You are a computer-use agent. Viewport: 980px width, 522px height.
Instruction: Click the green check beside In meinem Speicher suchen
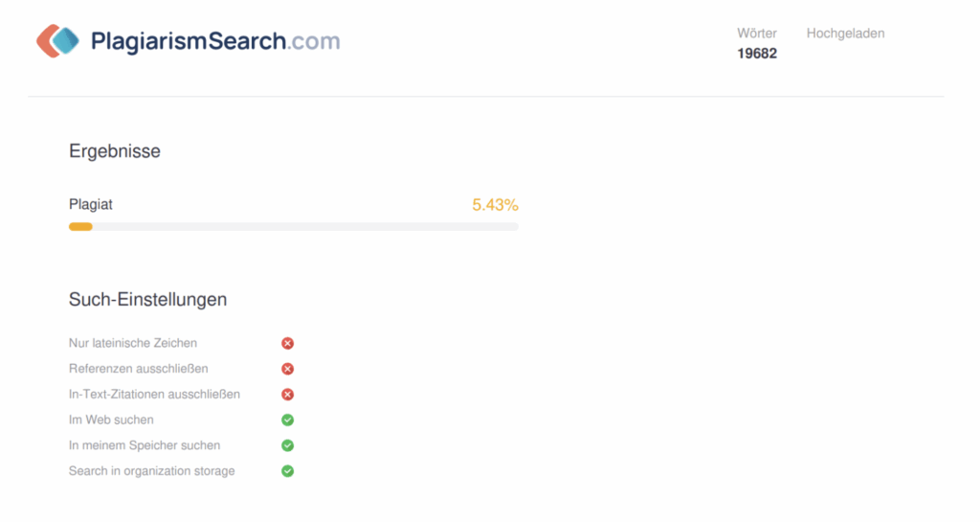click(287, 445)
